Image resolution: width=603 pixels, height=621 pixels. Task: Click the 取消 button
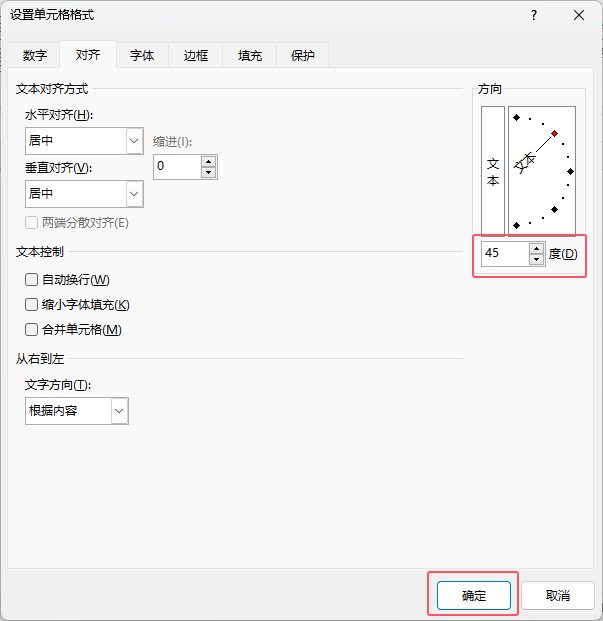[558, 595]
